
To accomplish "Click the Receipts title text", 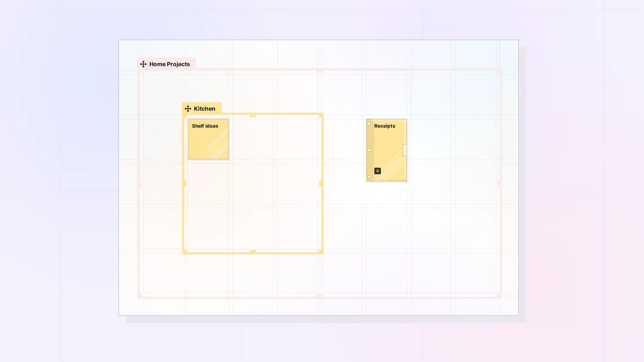I will coord(384,126).
